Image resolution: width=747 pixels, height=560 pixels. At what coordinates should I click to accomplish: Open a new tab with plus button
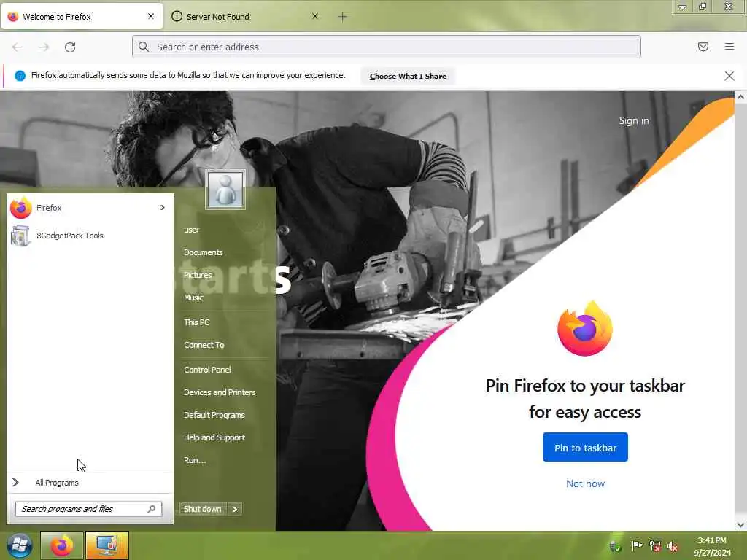[343, 17]
